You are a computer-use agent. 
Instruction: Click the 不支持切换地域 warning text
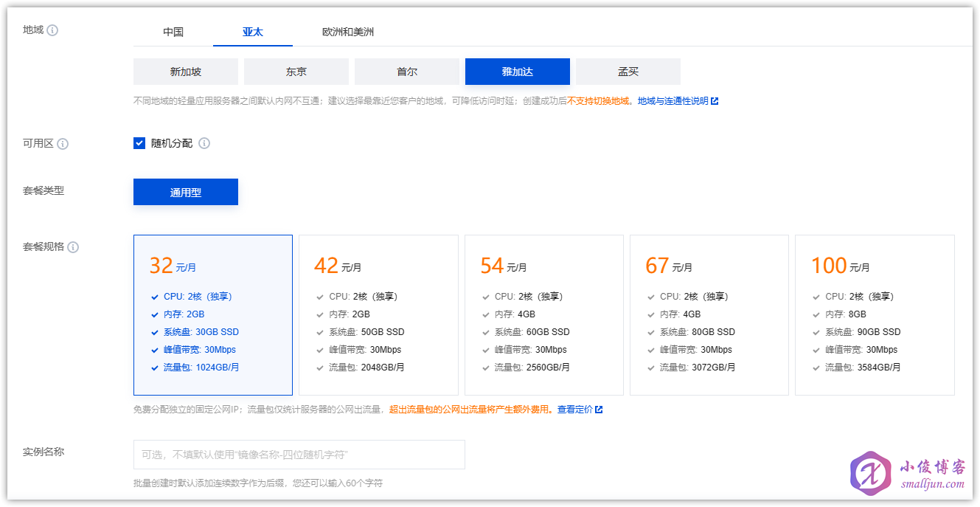coord(598,101)
